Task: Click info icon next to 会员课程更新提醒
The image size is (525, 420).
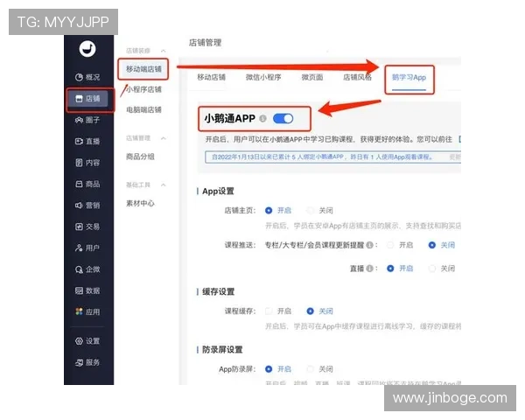Action: (369, 245)
